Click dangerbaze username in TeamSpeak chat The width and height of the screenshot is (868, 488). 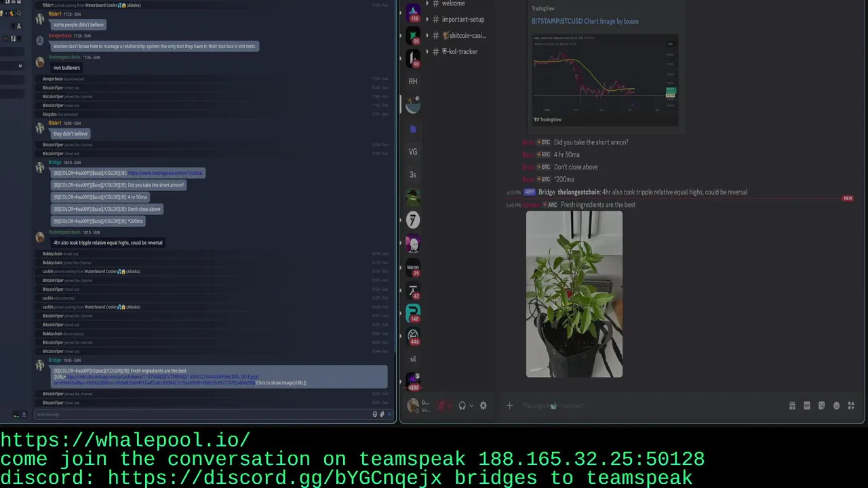[x=60, y=35]
